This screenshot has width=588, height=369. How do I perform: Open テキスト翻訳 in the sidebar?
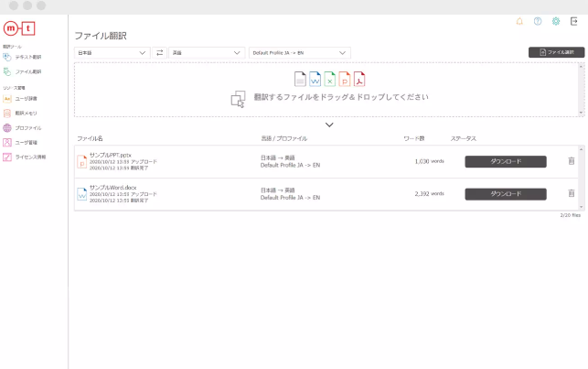[27, 57]
